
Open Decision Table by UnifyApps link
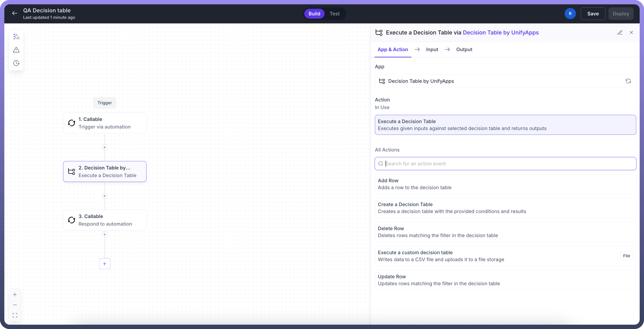[500, 33]
